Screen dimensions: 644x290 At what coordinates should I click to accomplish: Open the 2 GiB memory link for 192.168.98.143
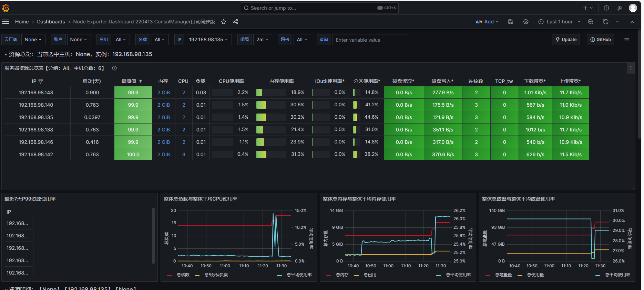(164, 93)
